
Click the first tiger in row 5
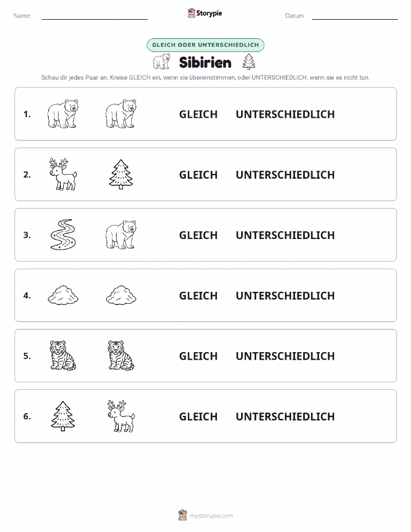[63, 355]
